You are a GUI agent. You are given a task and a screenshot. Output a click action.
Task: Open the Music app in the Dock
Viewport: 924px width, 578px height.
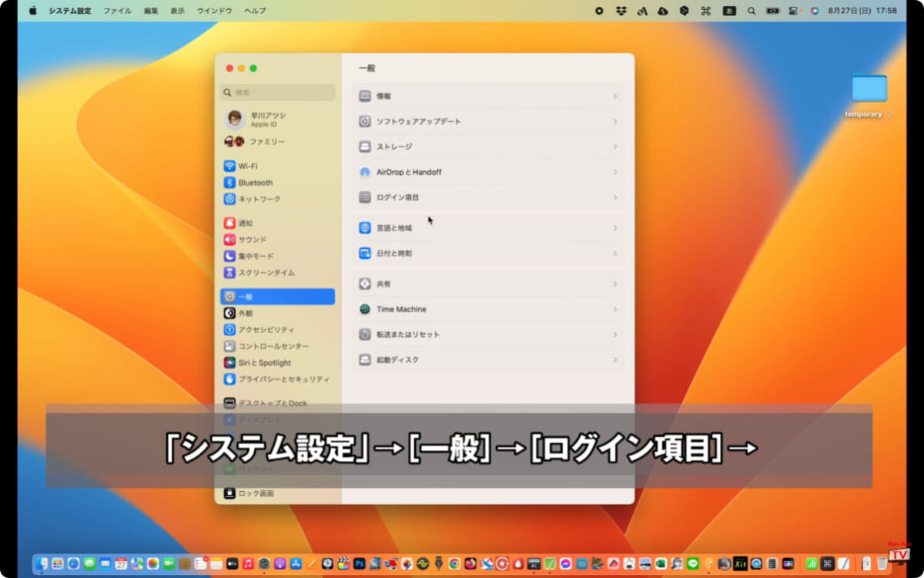[248, 563]
